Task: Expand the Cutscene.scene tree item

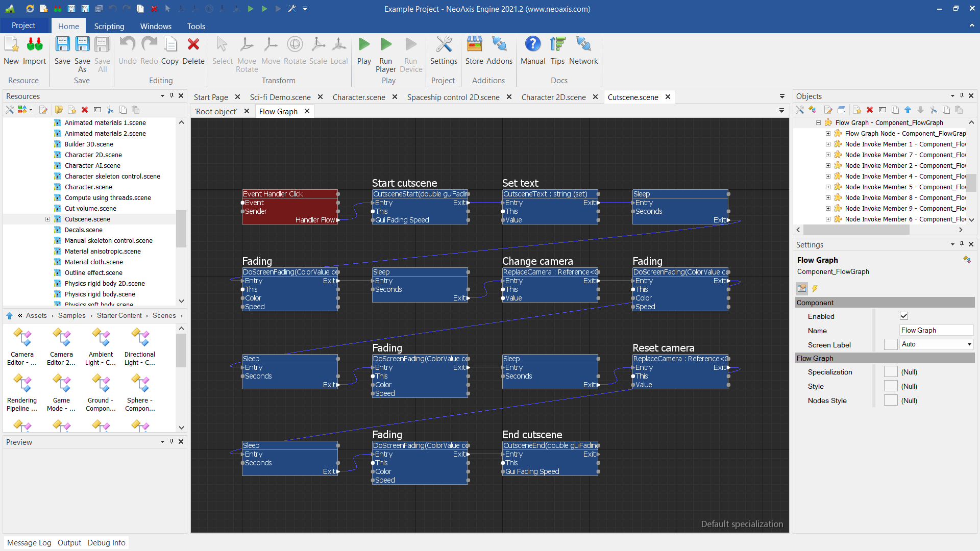Action: click(x=47, y=219)
